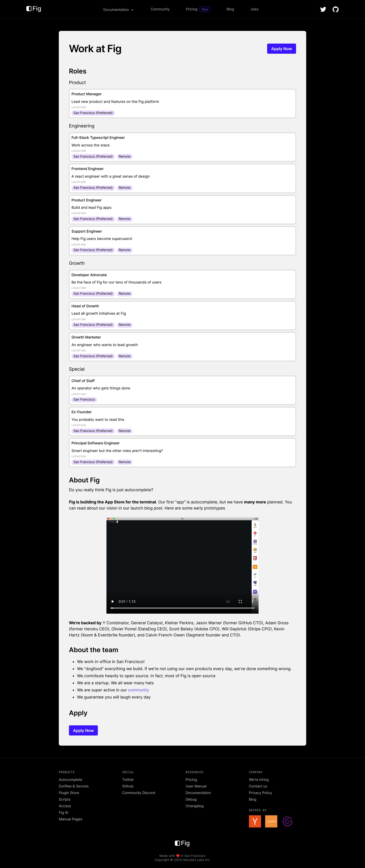
Task: Click the Fig logo in the footer
Action: (182, 843)
